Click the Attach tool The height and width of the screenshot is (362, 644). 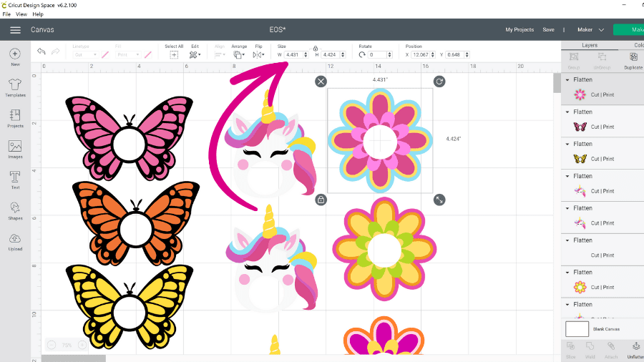pyautogui.click(x=611, y=350)
